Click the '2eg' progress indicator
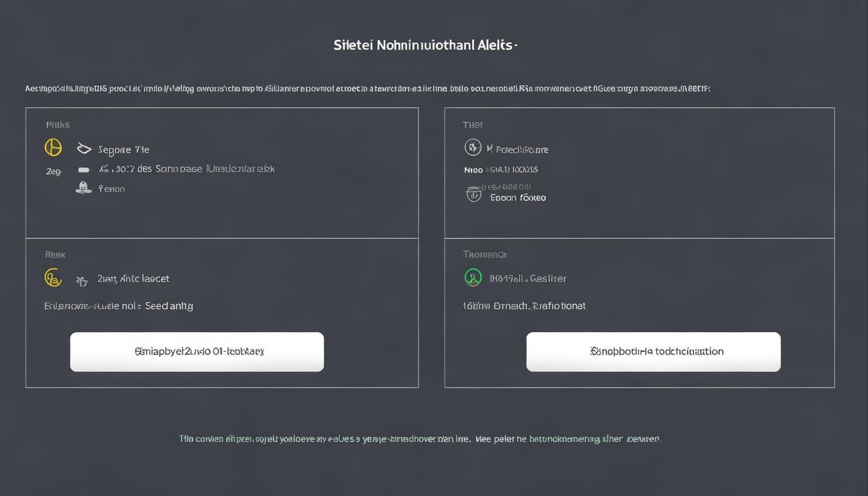The width and height of the screenshot is (868, 496). pyautogui.click(x=53, y=170)
